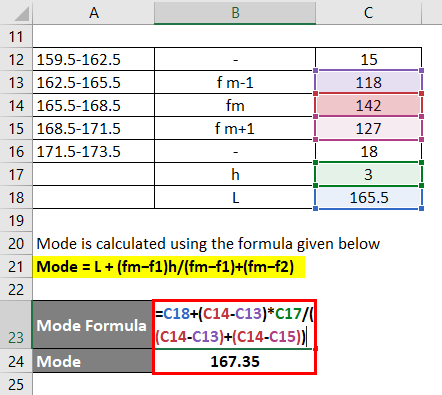Click the select-all corner triangle
The height and width of the screenshot is (395, 442).
(21, 13)
